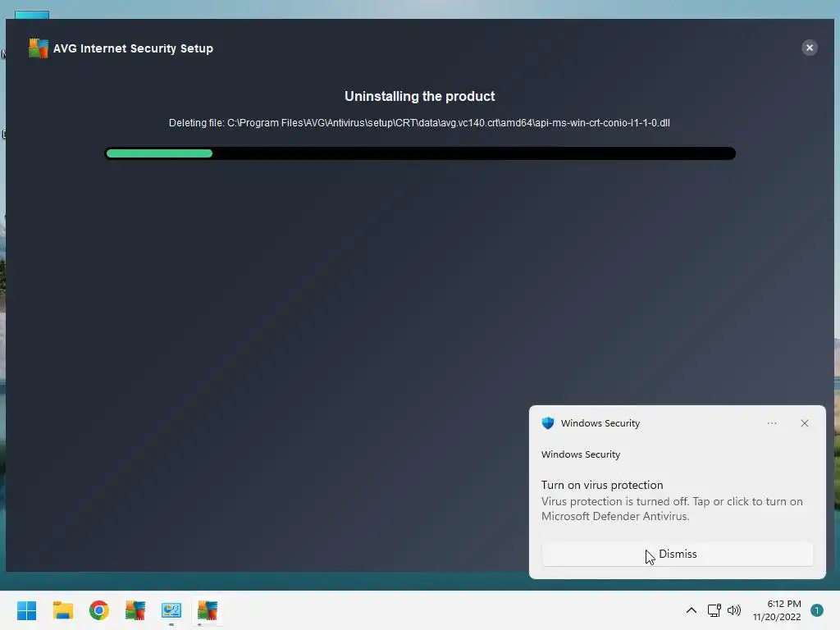Viewport: 840px width, 630px height.
Task: Open the volume tray icon
Action: point(734,610)
